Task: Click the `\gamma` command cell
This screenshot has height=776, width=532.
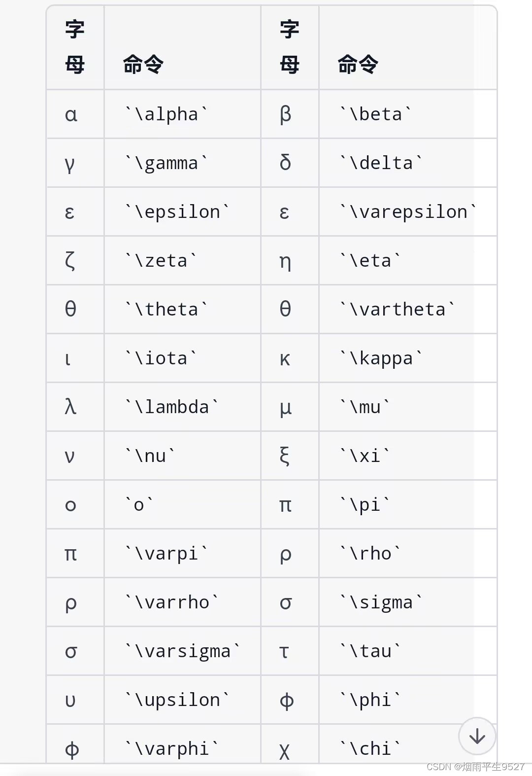Action: pyautogui.click(x=166, y=163)
